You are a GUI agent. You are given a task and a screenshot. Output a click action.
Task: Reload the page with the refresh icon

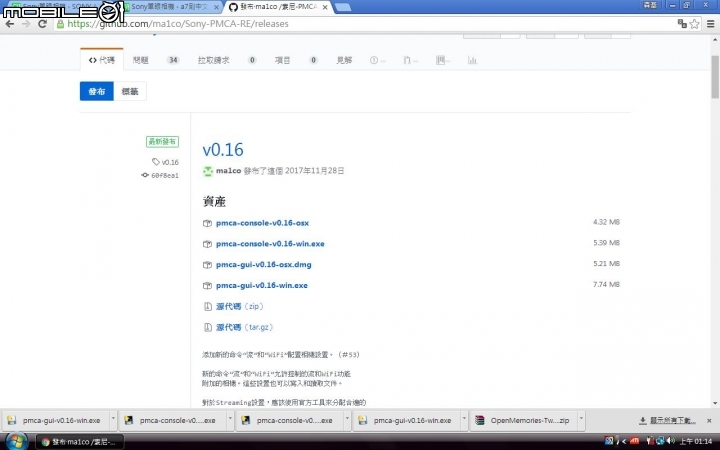(x=42, y=24)
